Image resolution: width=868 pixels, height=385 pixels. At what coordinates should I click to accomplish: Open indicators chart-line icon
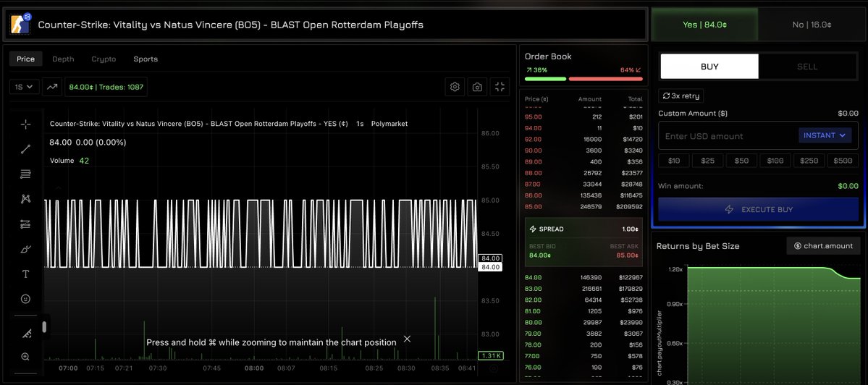[52, 87]
